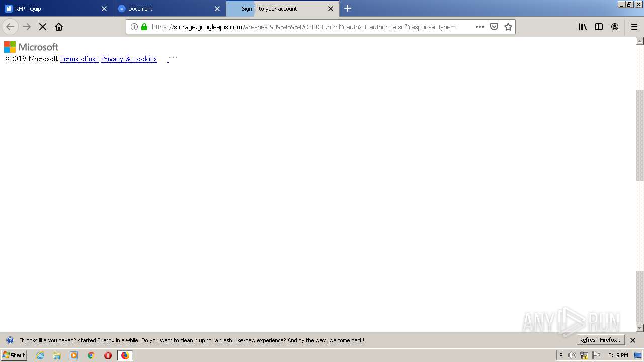Dismiss the Firefox notification bar
The height and width of the screenshot is (362, 644).
633,340
